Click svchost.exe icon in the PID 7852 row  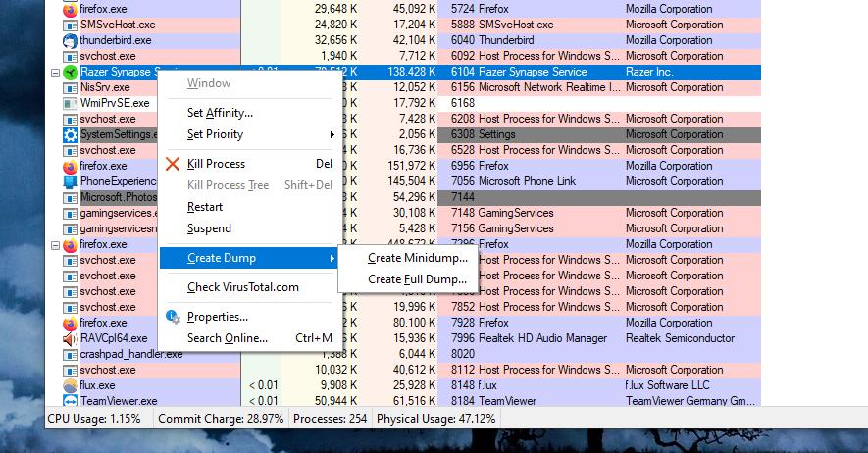pos(71,307)
